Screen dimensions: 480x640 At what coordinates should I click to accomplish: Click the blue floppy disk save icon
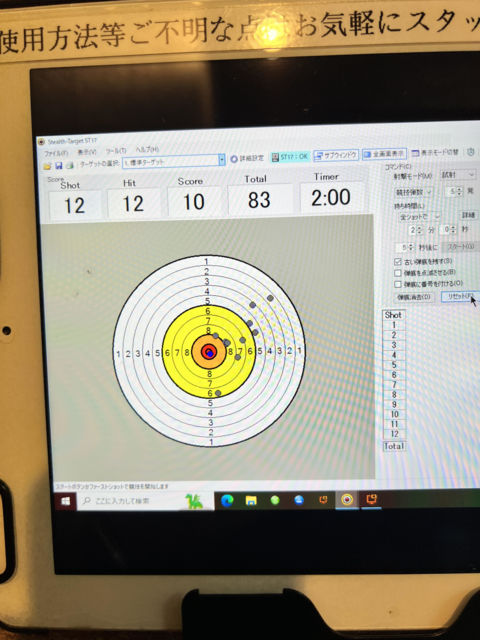58,165
